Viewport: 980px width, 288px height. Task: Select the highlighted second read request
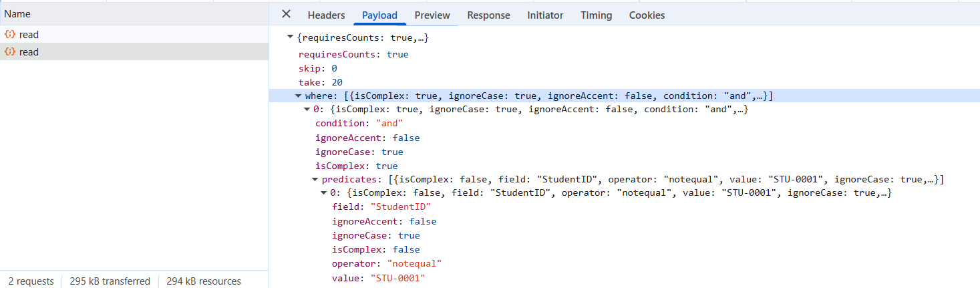point(134,52)
